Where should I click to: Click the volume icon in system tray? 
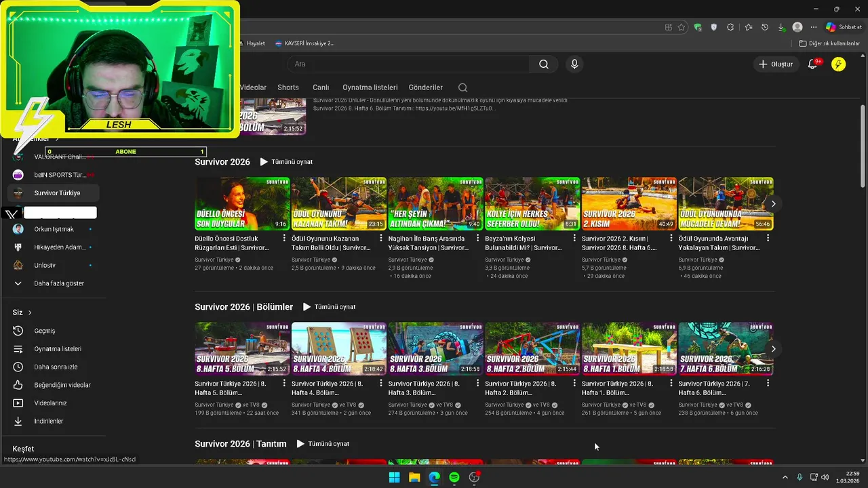tap(825, 477)
